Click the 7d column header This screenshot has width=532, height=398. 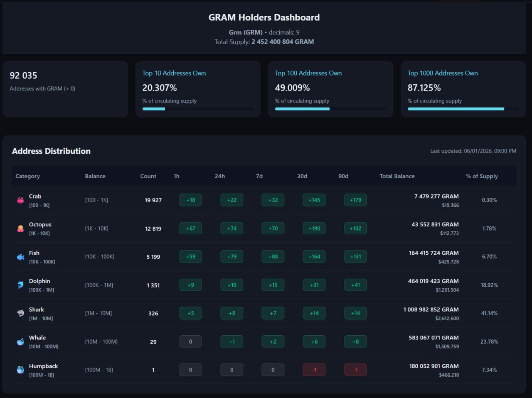coord(259,176)
